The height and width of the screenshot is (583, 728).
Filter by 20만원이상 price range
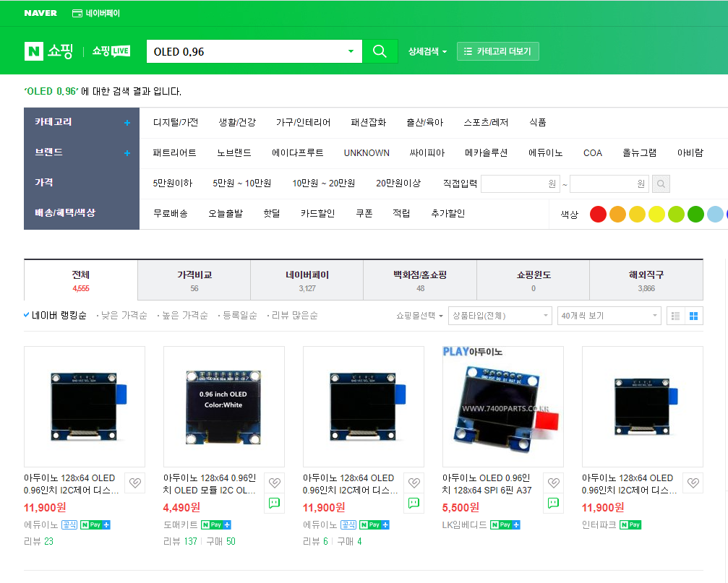point(398,183)
